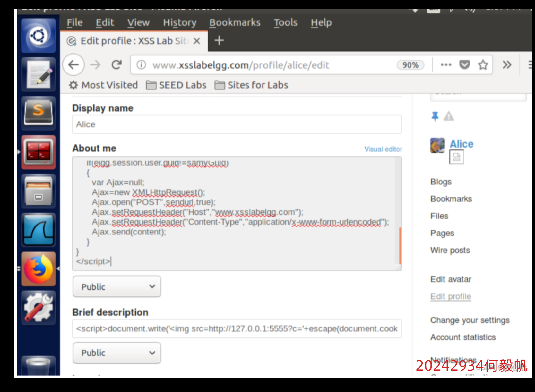Image resolution: width=535 pixels, height=392 pixels.
Task: Open the Files manager dock icon
Action: (x=39, y=191)
